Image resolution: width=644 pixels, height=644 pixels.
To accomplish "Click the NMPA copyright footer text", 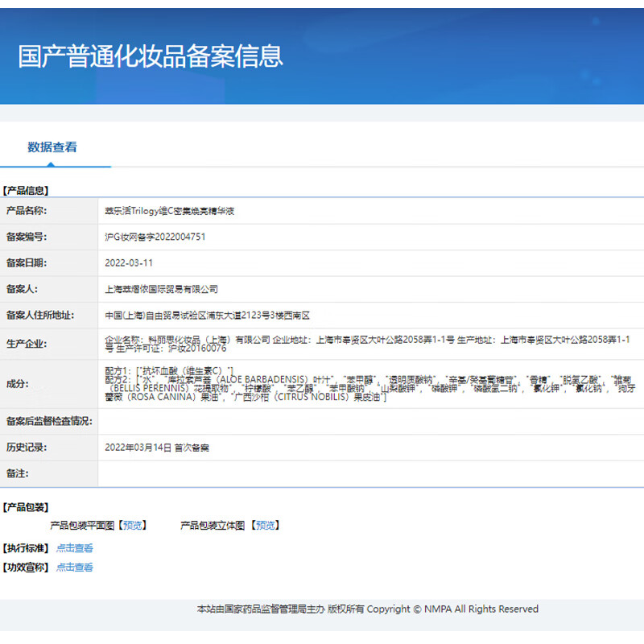I will (367, 609).
